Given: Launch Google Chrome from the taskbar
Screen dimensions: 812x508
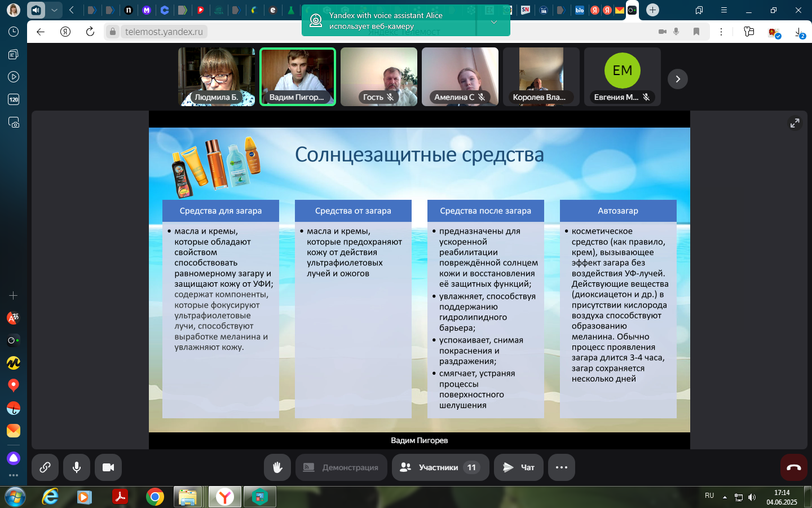Looking at the screenshot, I should [x=155, y=497].
